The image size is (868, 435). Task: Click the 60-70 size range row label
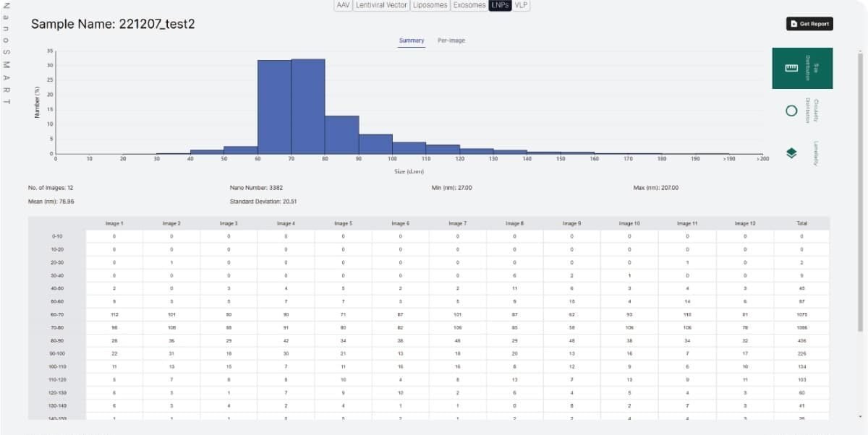[57, 314]
